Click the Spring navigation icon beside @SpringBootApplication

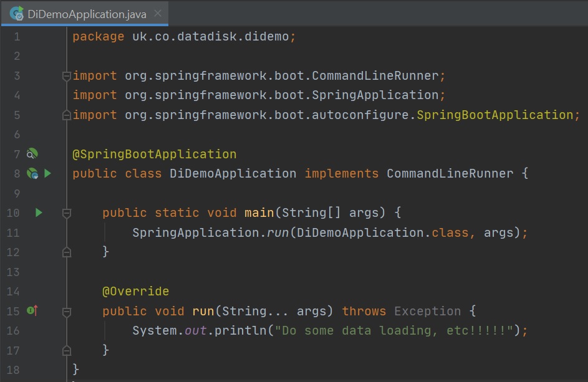(x=32, y=154)
